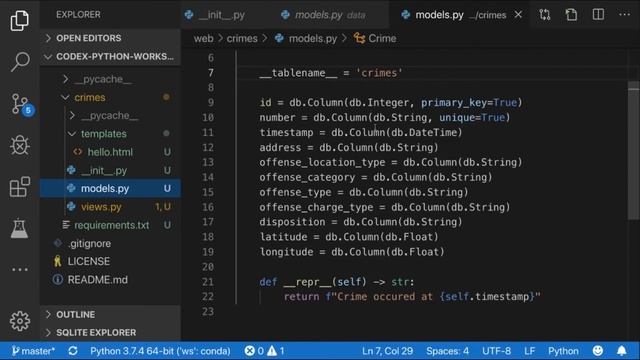The width and height of the screenshot is (640, 360).
Task: Click the crimes breadcrumb segment
Action: pyautogui.click(x=242, y=38)
